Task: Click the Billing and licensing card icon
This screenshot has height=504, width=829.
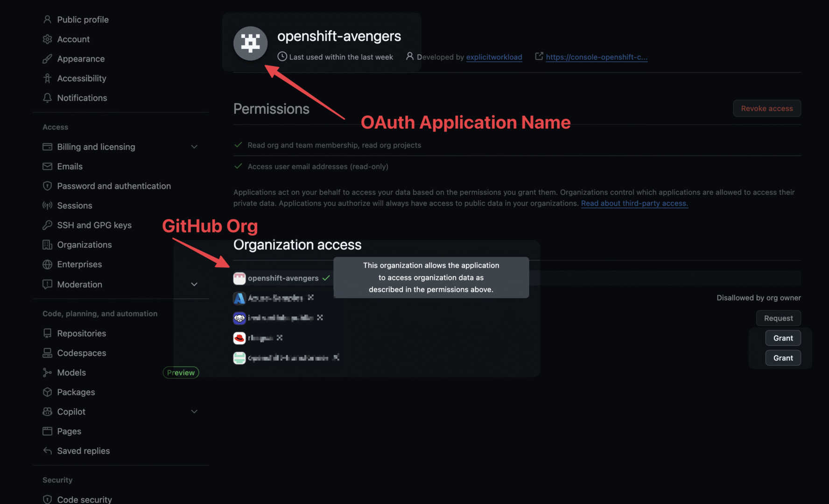Action: pos(47,147)
